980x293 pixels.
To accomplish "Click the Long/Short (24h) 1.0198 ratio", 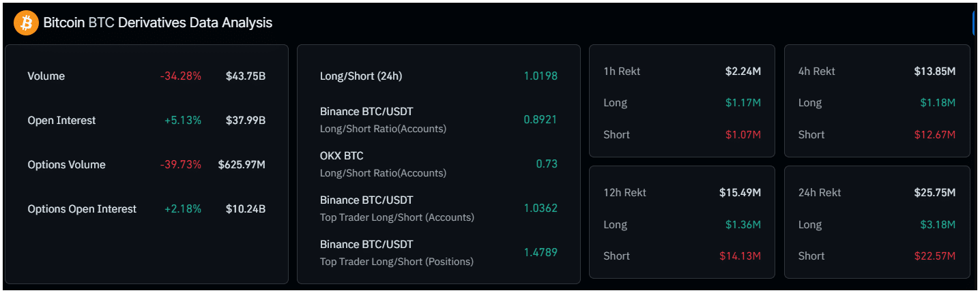I will point(541,76).
